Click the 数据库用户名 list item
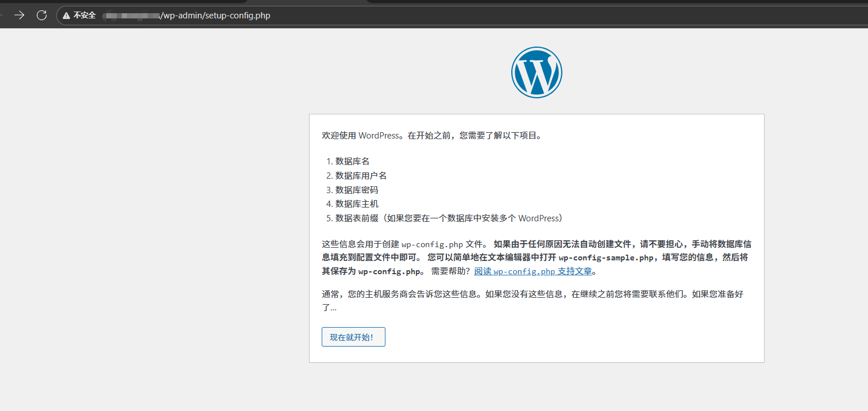The image size is (868, 411). [x=361, y=176]
